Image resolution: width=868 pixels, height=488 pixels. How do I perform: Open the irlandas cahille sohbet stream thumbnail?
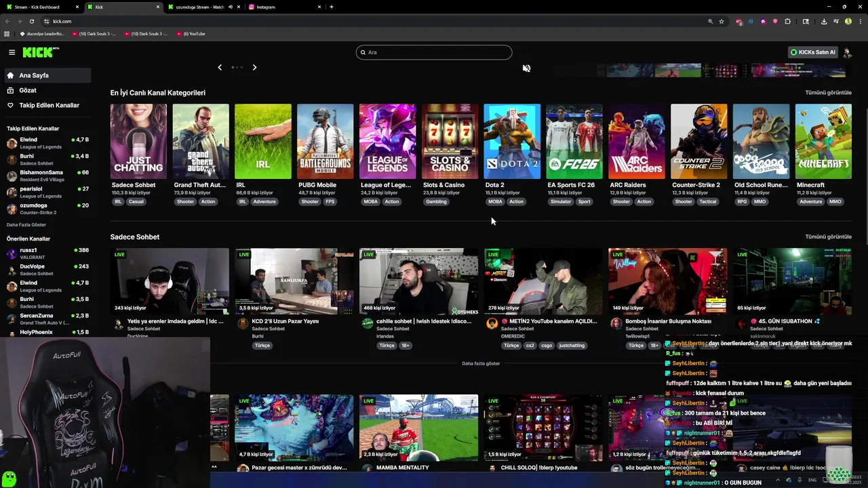(419, 281)
